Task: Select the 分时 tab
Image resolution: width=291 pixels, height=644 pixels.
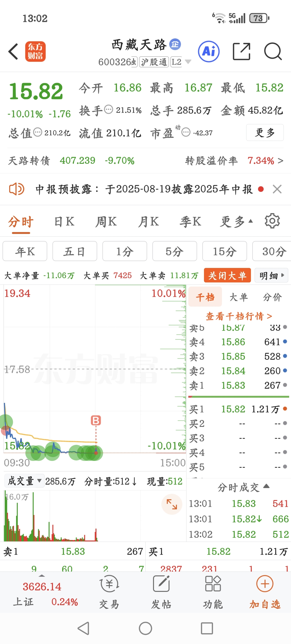Action: 21,222
